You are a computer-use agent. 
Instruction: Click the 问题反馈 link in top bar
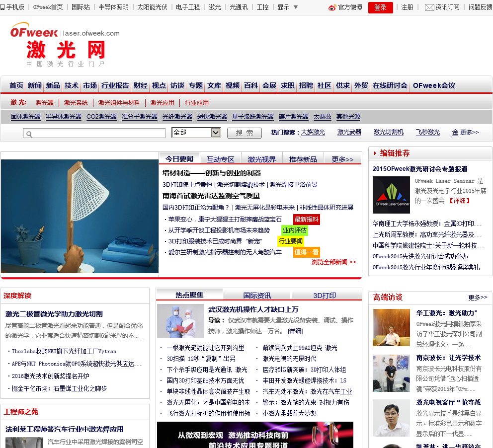480,7
